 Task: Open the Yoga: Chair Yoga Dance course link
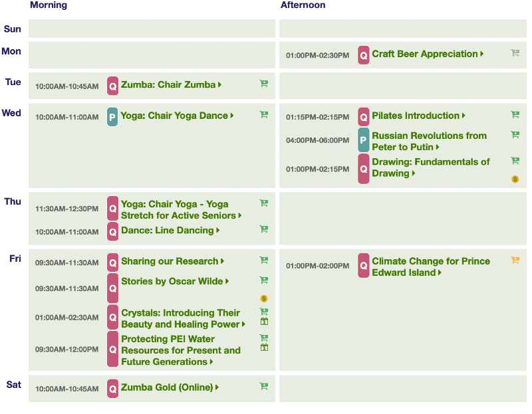[174, 116]
